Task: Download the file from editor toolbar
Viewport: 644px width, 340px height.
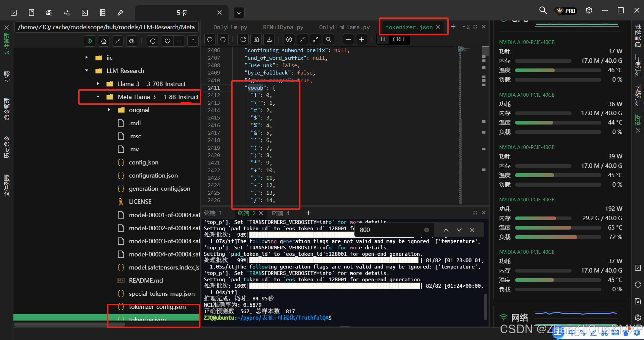Action: point(269,39)
